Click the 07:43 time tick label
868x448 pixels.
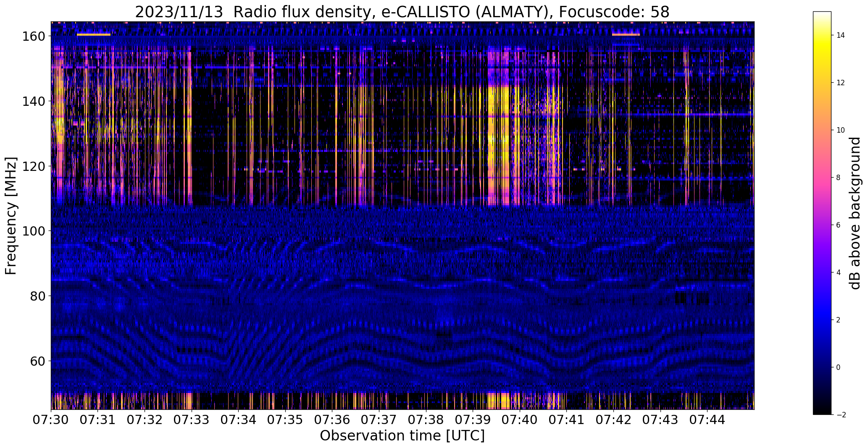(660, 419)
